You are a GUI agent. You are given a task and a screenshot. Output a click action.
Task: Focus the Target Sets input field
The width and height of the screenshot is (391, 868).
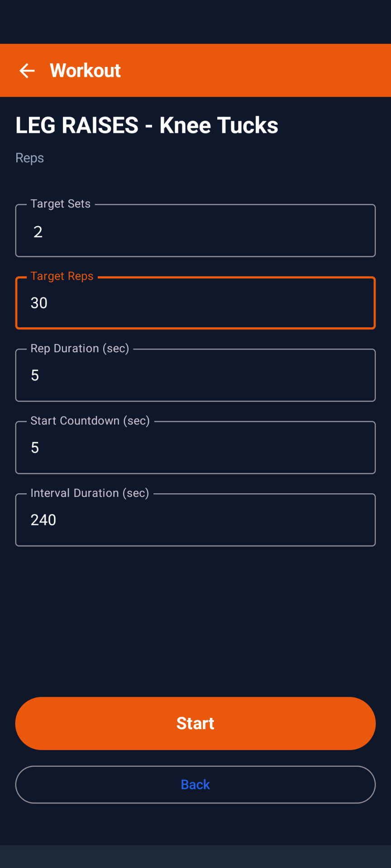(x=195, y=231)
